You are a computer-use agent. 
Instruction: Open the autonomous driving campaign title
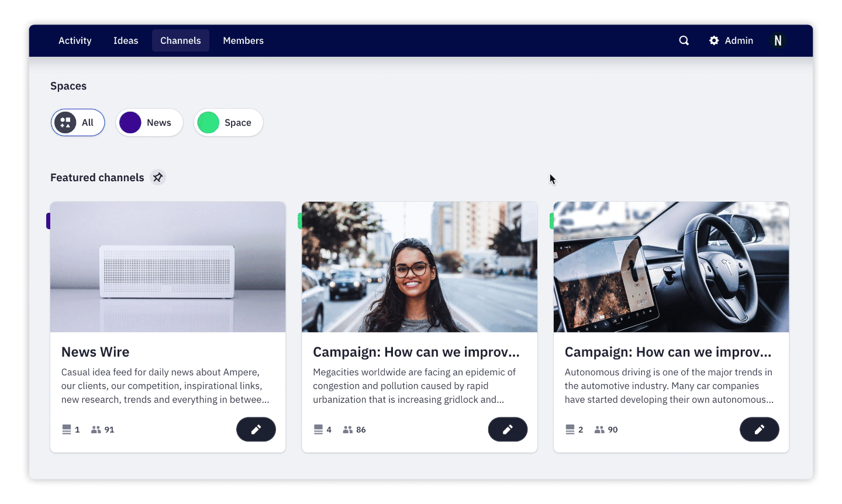point(668,352)
